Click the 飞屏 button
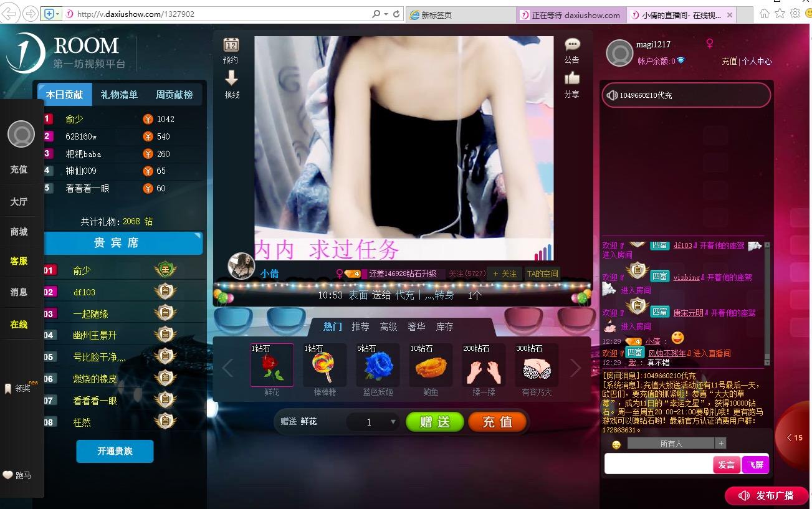Viewport: 812px width, 509px height. (755, 465)
